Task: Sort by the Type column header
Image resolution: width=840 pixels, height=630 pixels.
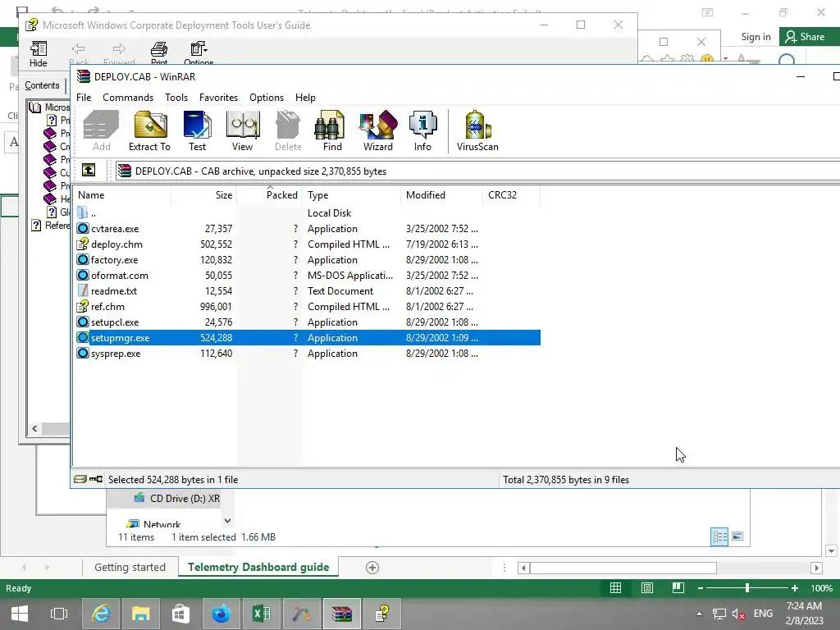Action: coord(351,195)
